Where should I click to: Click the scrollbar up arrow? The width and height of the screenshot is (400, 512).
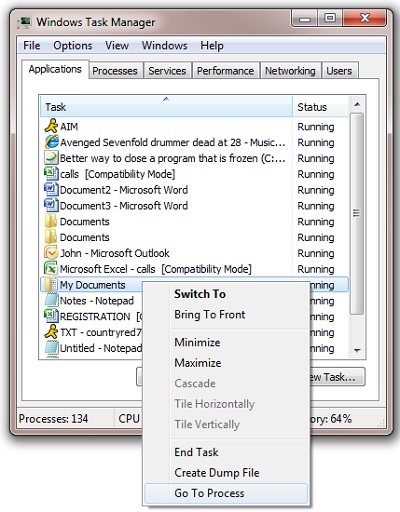357,104
